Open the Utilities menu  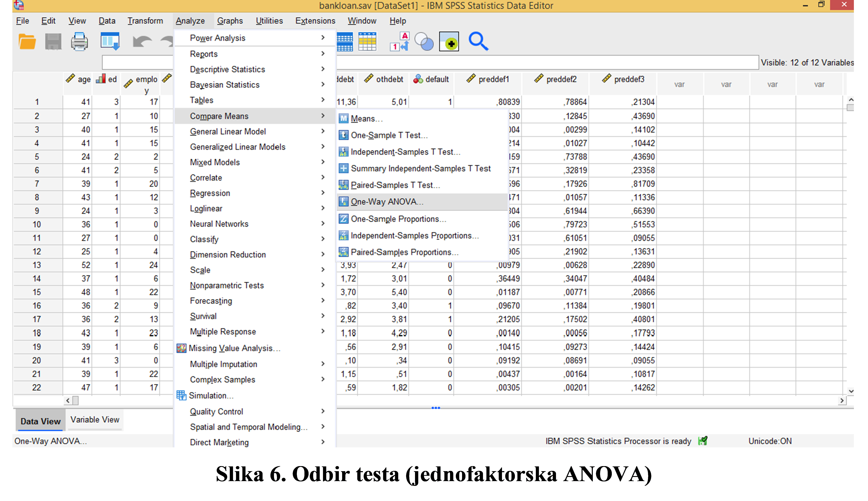(269, 21)
